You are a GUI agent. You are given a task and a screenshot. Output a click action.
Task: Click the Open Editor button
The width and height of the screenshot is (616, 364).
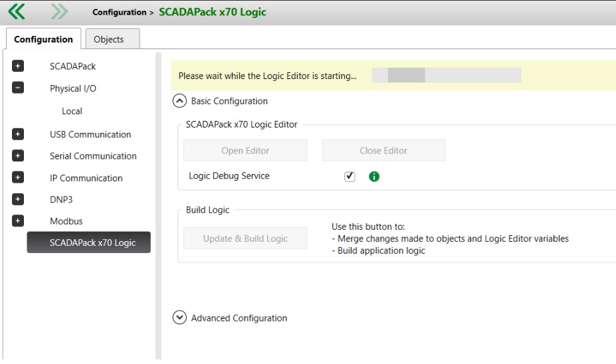(245, 150)
